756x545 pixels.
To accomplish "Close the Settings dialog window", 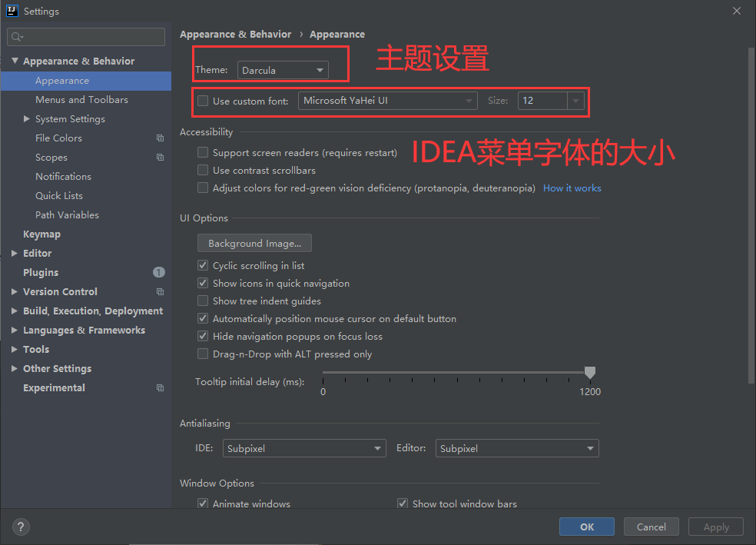I will (x=736, y=11).
